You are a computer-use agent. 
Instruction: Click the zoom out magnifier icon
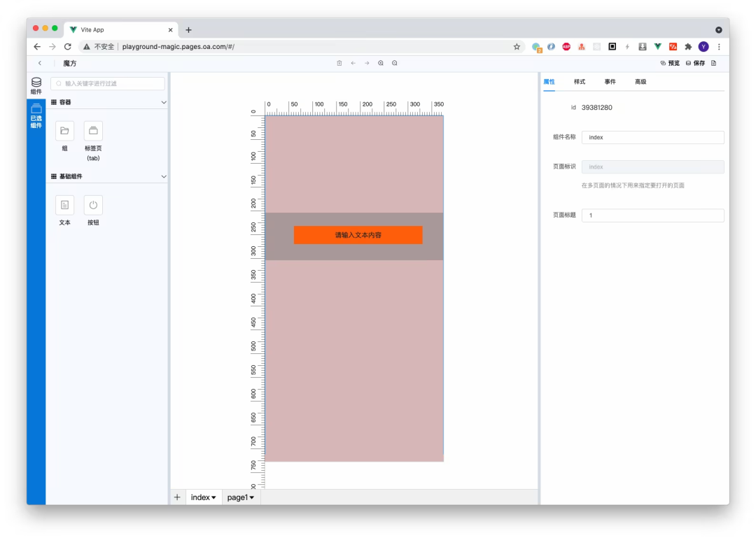click(x=395, y=63)
